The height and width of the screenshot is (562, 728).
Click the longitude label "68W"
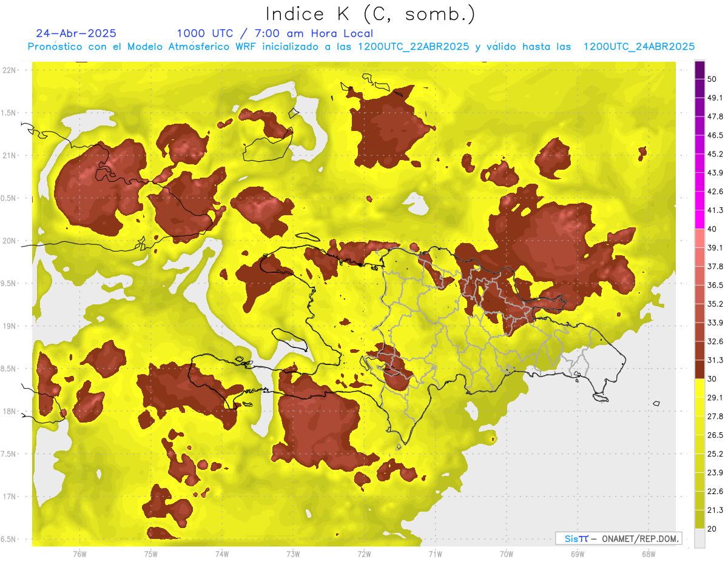[x=649, y=554]
